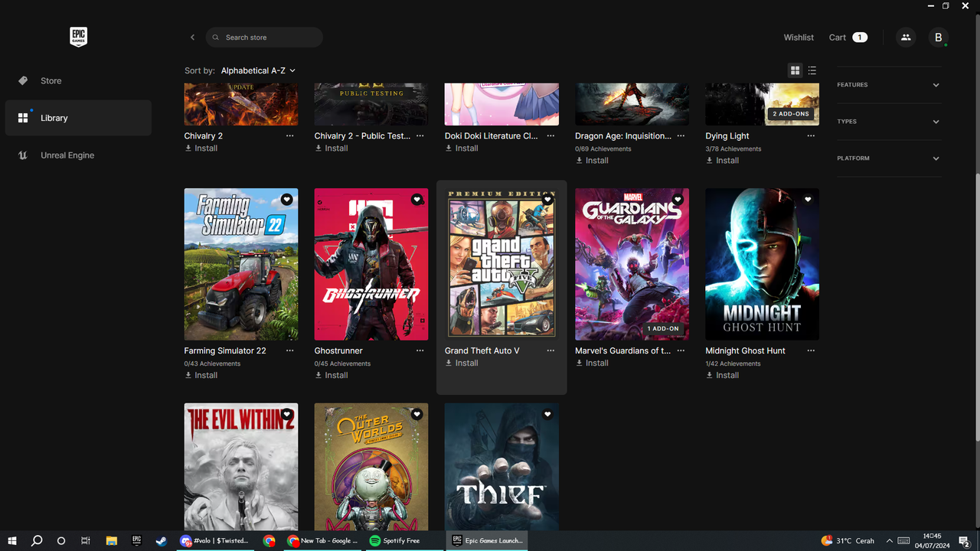
Task: Open more options for Ghostrunner
Action: (x=420, y=351)
